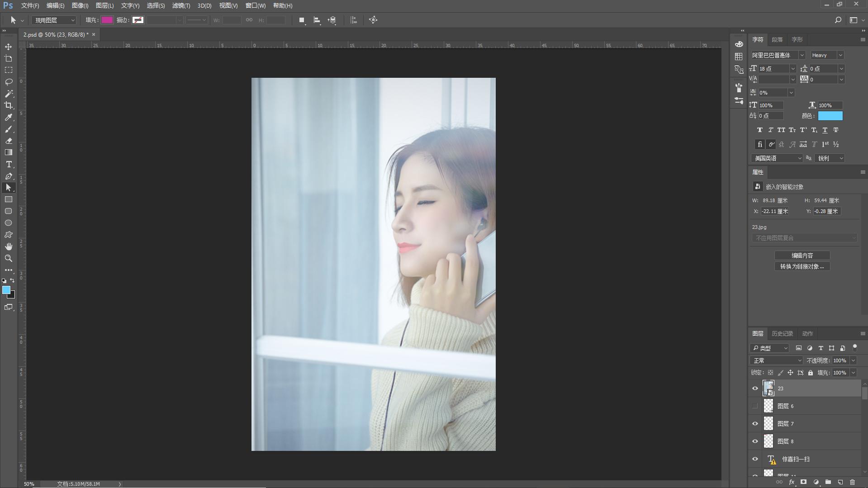Click the 编辑内容 button
Viewport: 868px width, 488px height.
coord(802,256)
